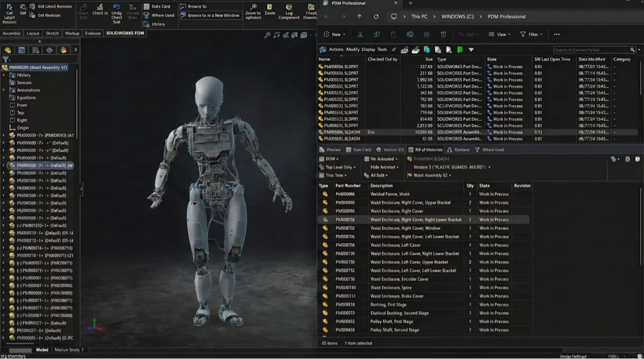Click the Share icon in Explorer toolbar
644x359 pixels.
tap(427, 34)
